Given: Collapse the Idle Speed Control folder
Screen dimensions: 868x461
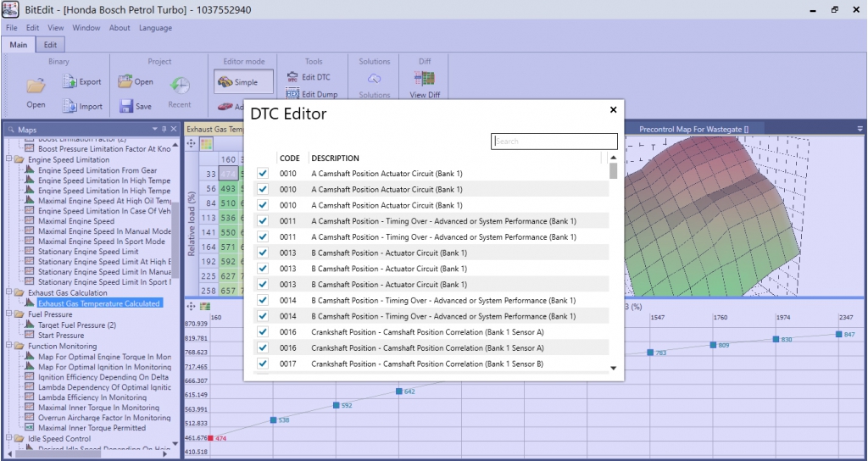Looking at the screenshot, I should click(x=8, y=438).
